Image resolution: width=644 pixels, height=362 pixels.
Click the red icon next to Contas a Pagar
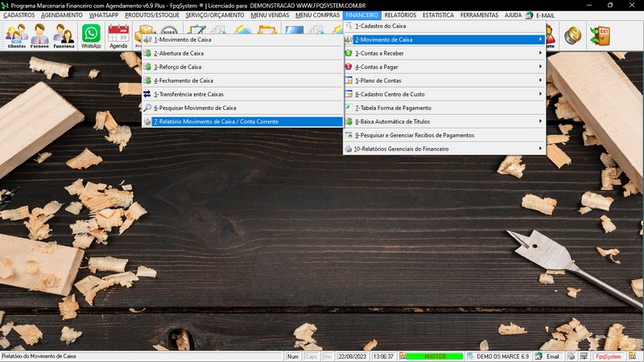pyautogui.click(x=349, y=67)
